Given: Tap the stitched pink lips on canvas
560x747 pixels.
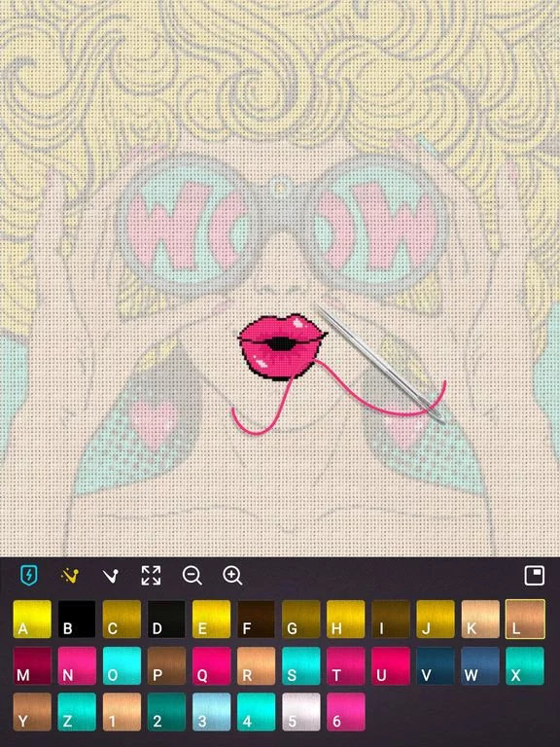Looking at the screenshot, I should click(x=282, y=346).
